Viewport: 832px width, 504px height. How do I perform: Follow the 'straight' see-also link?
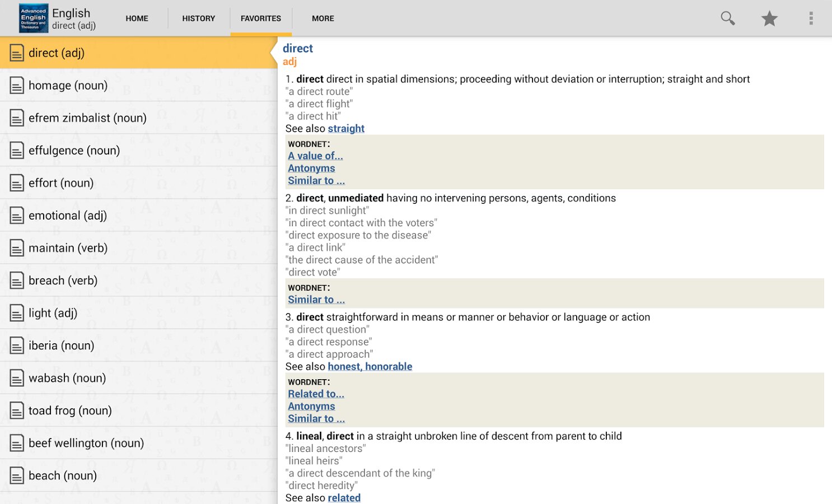click(346, 129)
